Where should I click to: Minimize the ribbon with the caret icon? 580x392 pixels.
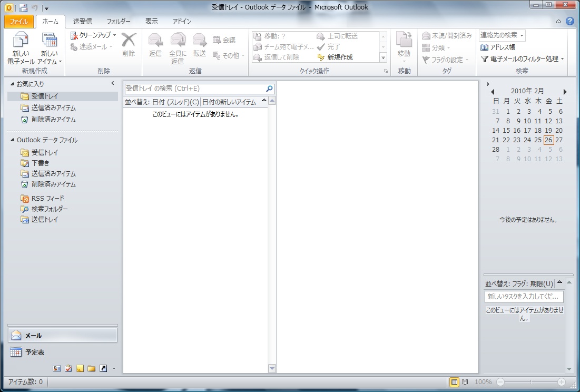coord(558,22)
